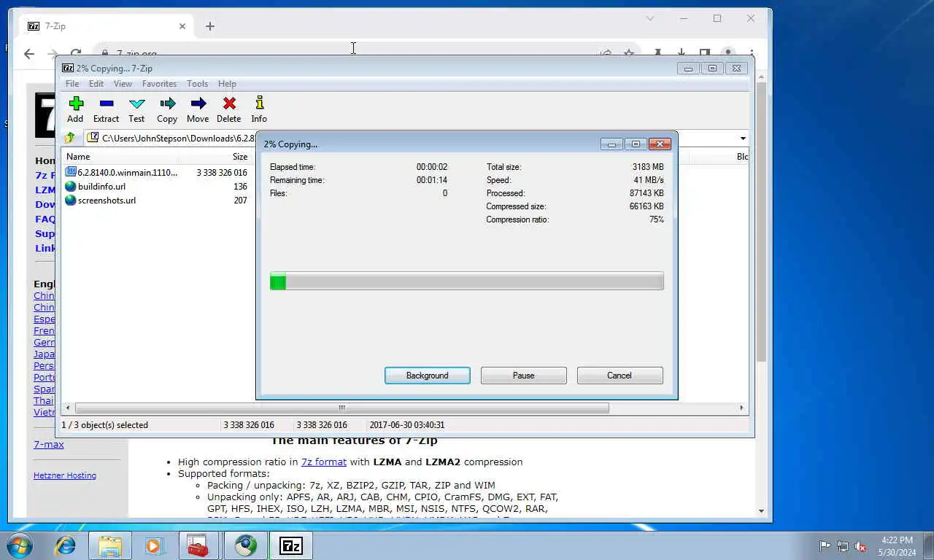Click the 1 / 3 object(s) selected status
Screen dimensions: 934x560
pos(105,425)
